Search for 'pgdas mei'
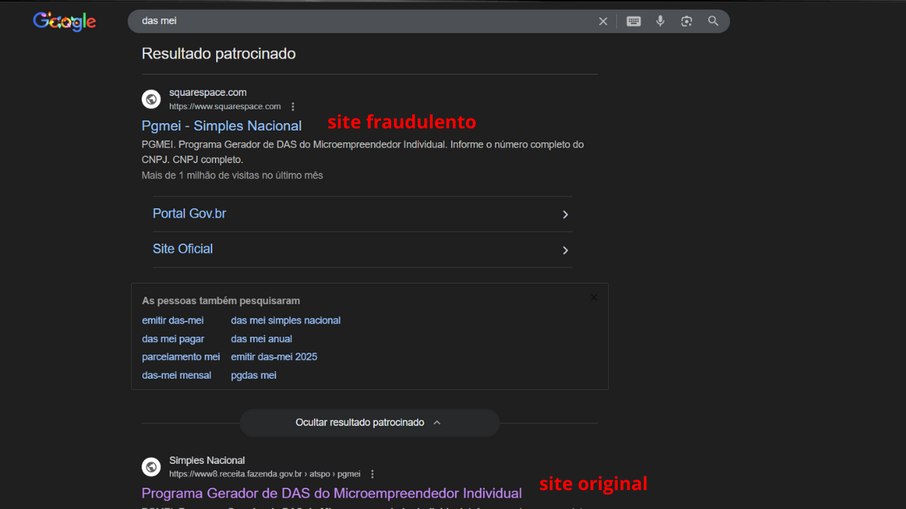The image size is (906, 509). click(x=254, y=375)
